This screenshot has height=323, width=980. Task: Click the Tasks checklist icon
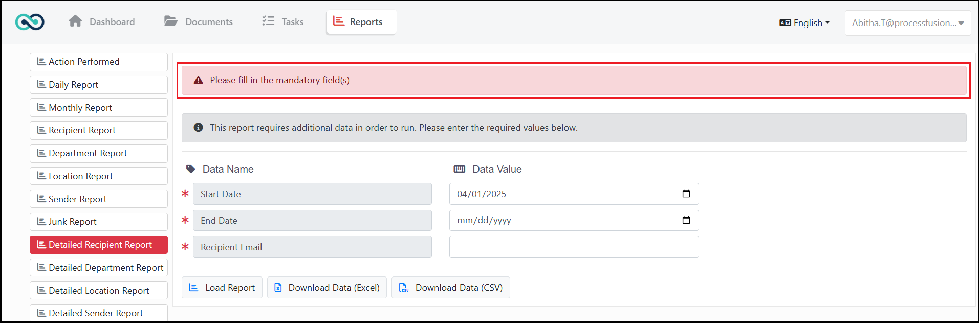268,21
